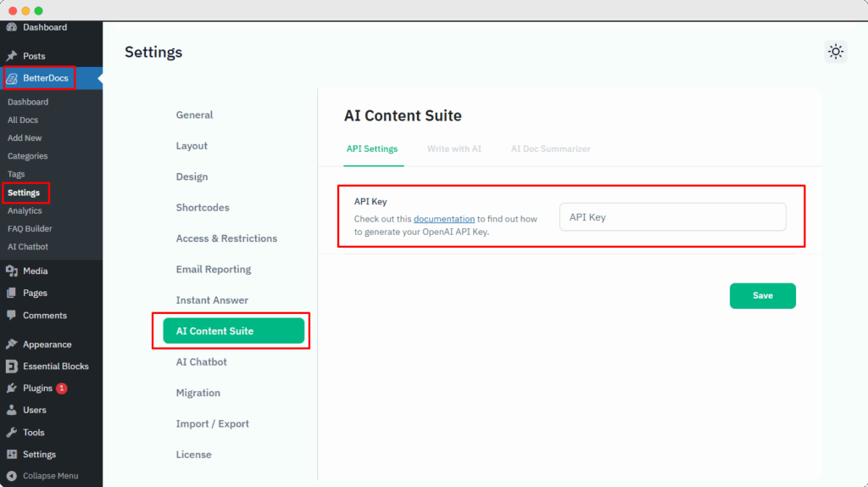Click the Media icon in sidebar
The width and height of the screenshot is (868, 487).
click(12, 271)
